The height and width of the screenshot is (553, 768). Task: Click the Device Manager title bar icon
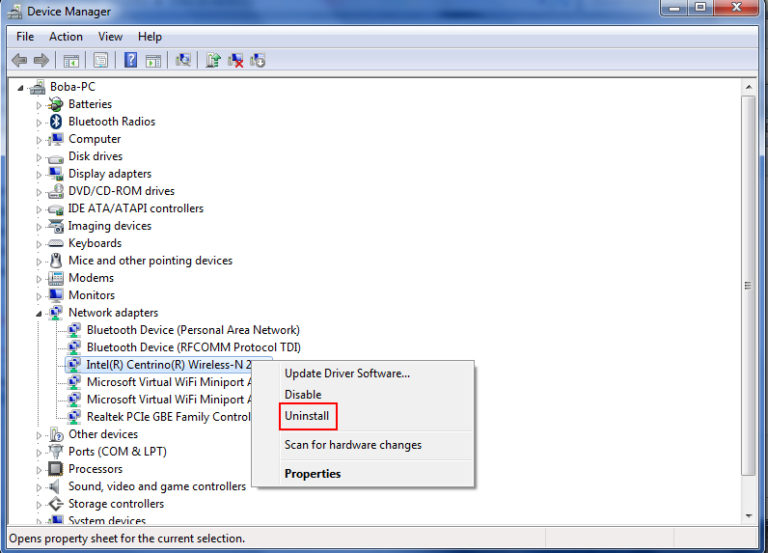click(15, 11)
